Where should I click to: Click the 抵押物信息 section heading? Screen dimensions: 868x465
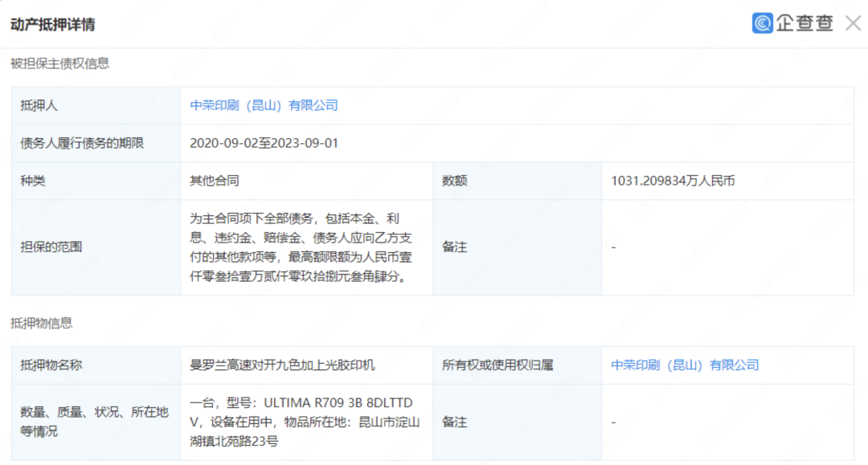point(42,323)
